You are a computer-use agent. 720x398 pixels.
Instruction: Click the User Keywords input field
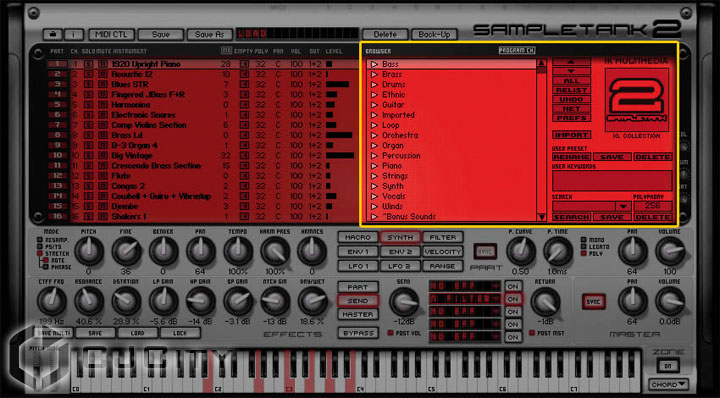(612, 180)
